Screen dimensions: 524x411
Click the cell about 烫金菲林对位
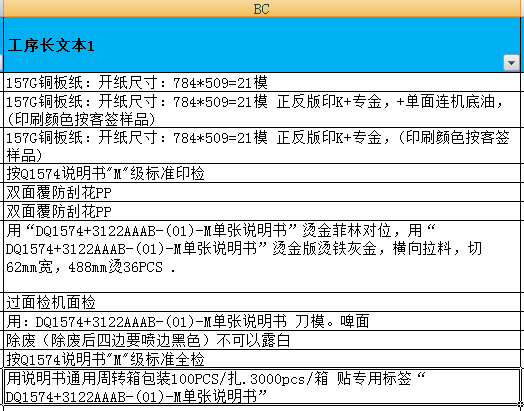point(262,256)
